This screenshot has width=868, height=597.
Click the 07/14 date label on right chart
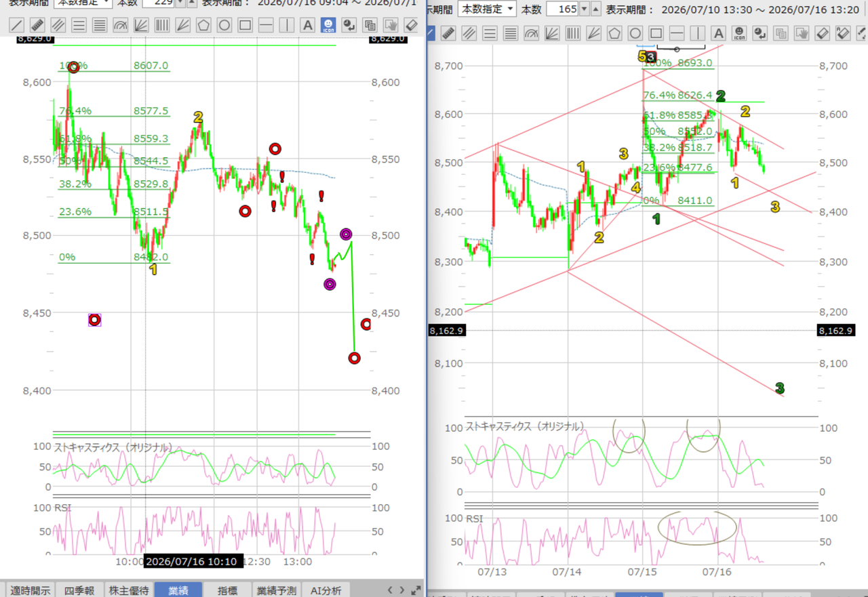pos(567,572)
